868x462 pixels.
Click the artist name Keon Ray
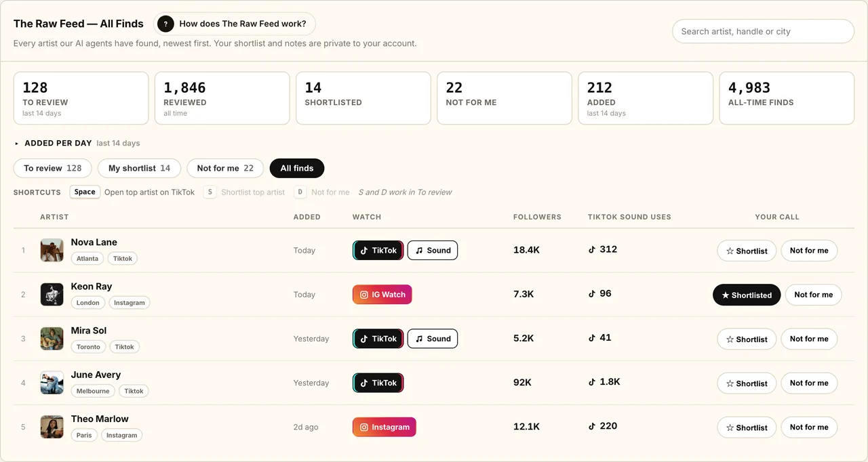point(92,287)
